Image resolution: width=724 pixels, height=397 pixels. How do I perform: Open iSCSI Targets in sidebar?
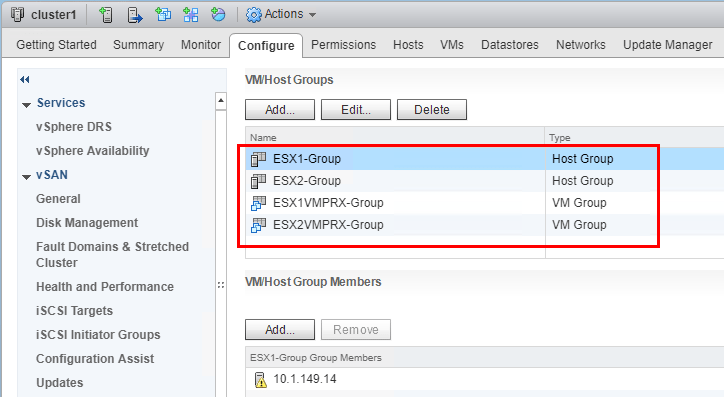tap(74, 311)
